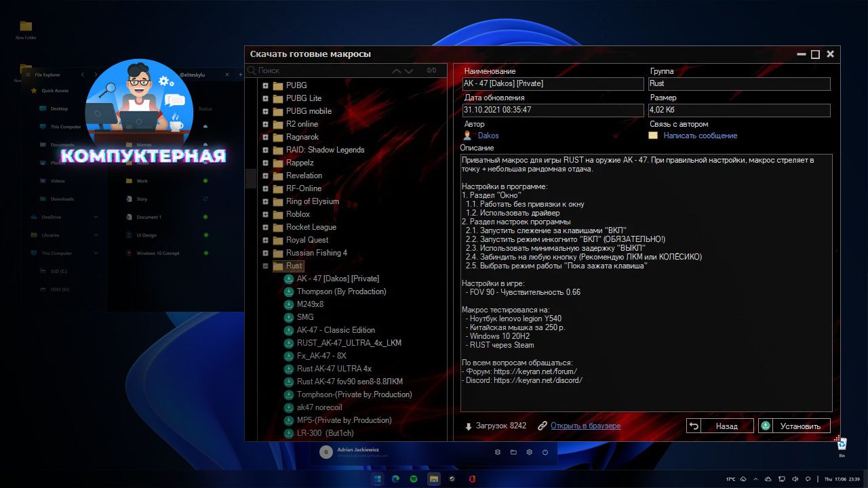Click the author avatar icon beside Dakos
The image size is (868, 488).
(467, 136)
